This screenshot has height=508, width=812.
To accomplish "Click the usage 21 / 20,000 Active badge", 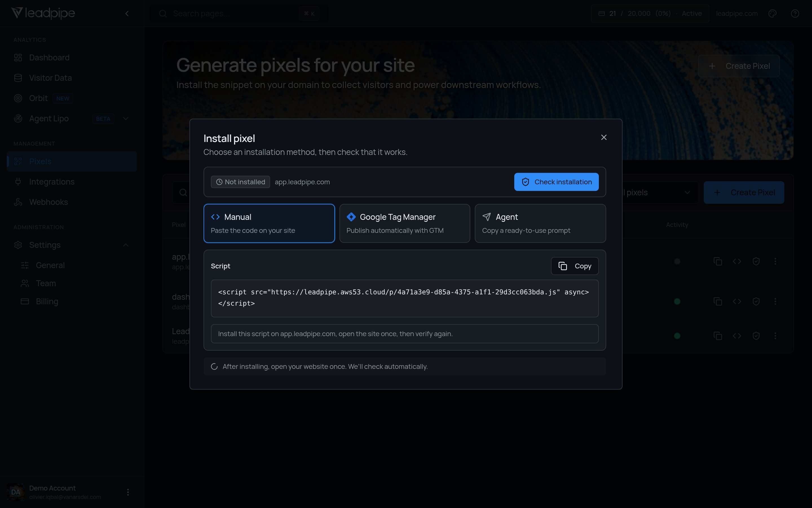I will click(650, 14).
